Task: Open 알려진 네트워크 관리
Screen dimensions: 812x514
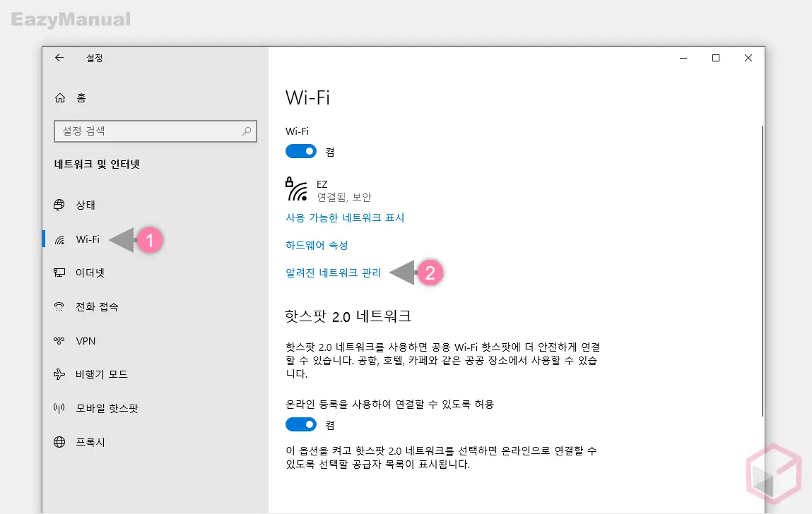Action: 334,273
